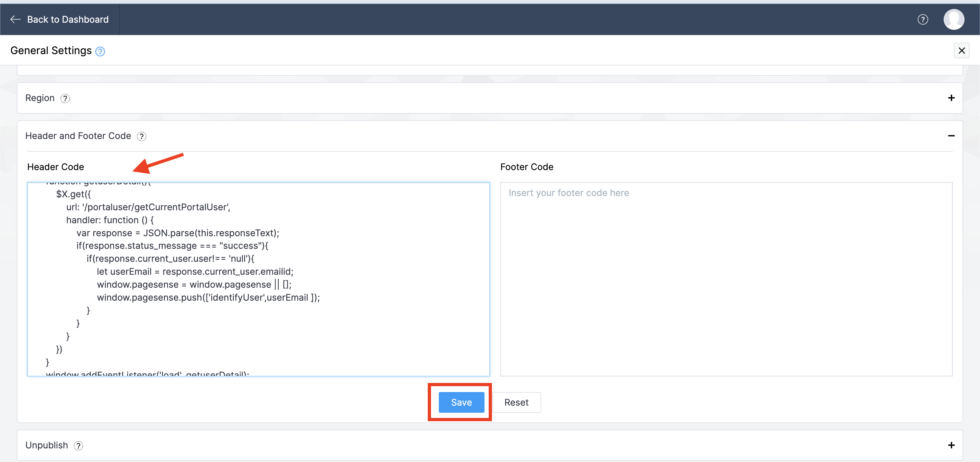
Task: Go Back to Dashboard
Action: (x=68, y=19)
